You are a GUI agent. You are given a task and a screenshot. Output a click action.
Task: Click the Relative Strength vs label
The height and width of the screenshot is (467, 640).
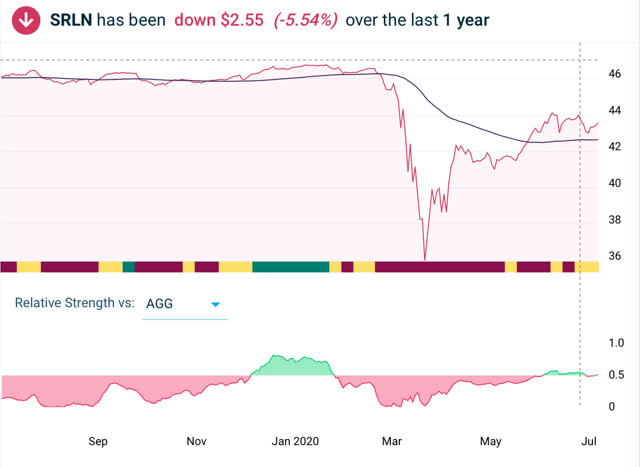[75, 303]
